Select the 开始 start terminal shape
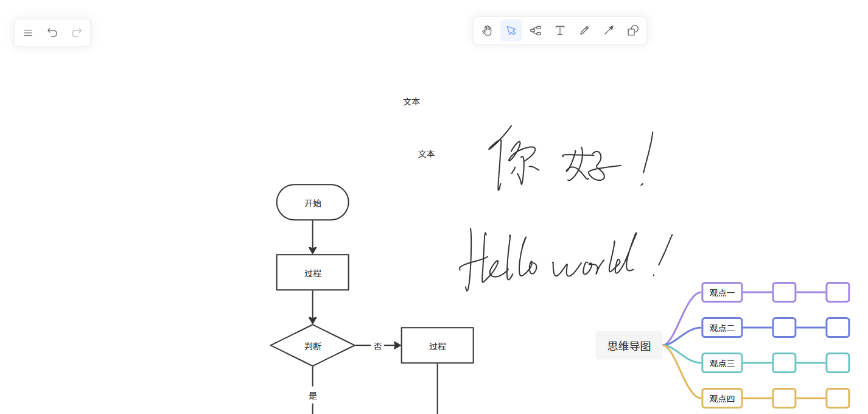This screenshot has height=414, width=868. (312, 203)
